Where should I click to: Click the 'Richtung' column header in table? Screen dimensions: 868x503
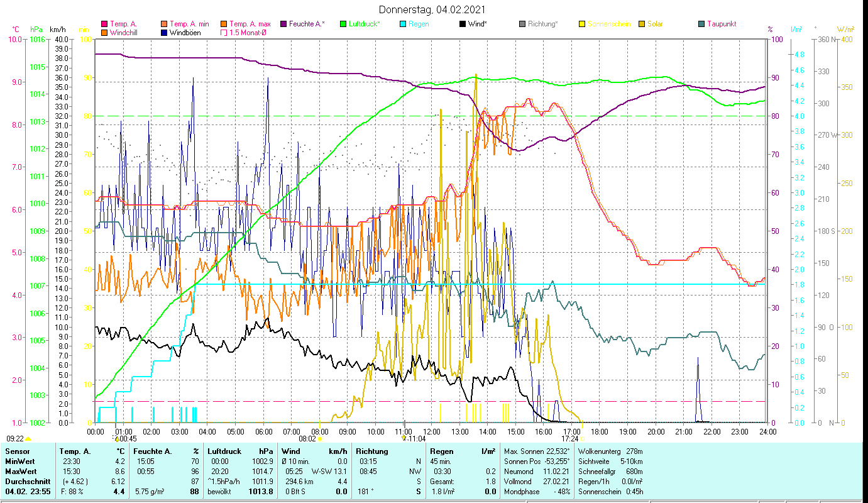371,451
